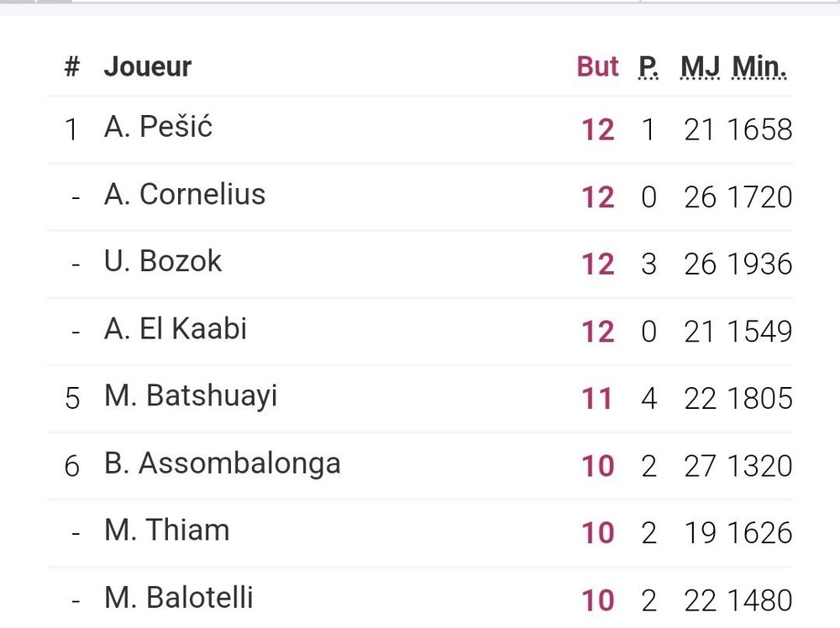This screenshot has height=628, width=840.
Task: Click rank number 5 in the table
Action: pos(72,399)
